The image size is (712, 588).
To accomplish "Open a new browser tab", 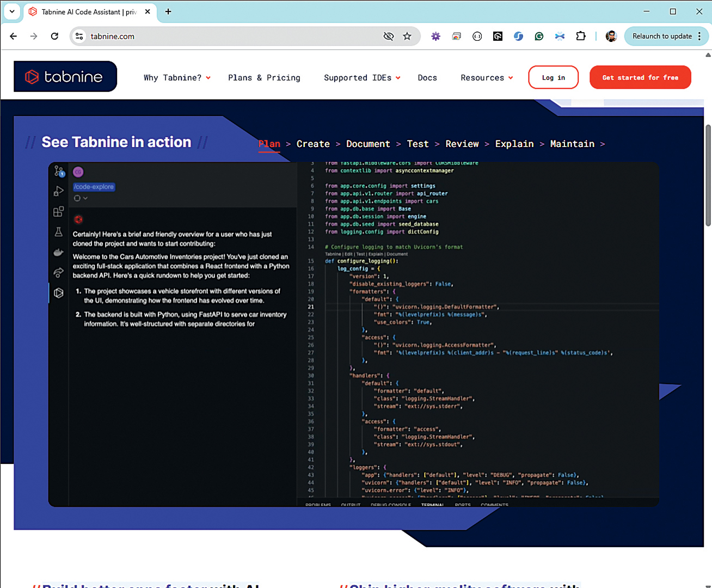I will tap(168, 11).
